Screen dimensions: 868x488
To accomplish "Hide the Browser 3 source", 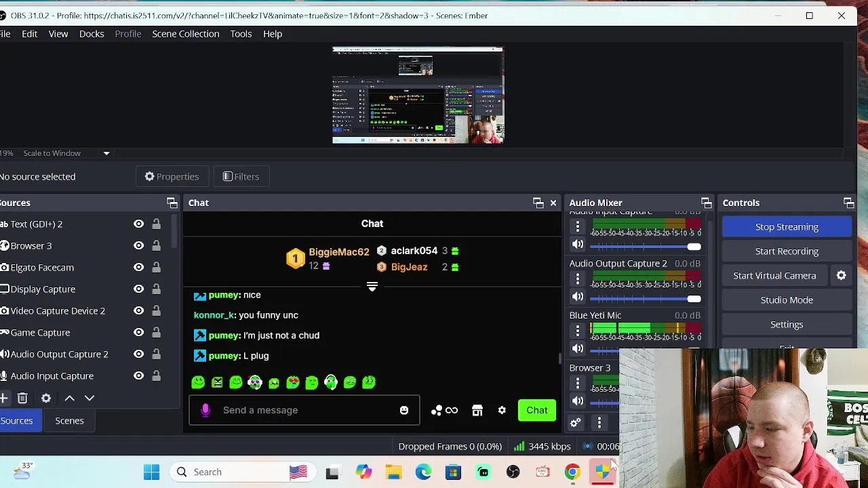I will (x=138, y=245).
